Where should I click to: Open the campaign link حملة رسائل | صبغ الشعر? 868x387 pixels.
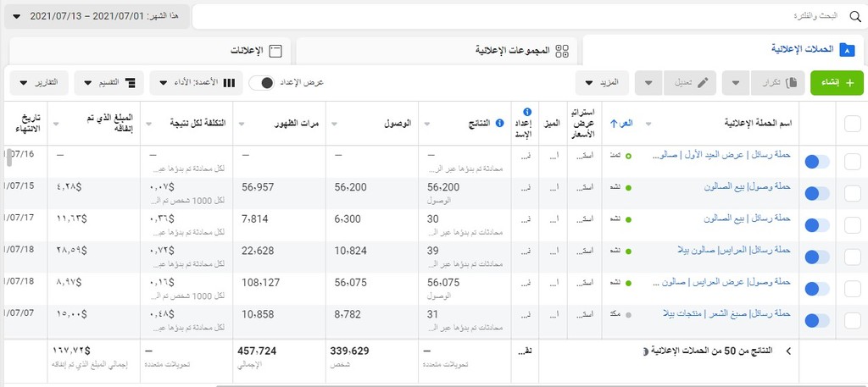coord(726,313)
